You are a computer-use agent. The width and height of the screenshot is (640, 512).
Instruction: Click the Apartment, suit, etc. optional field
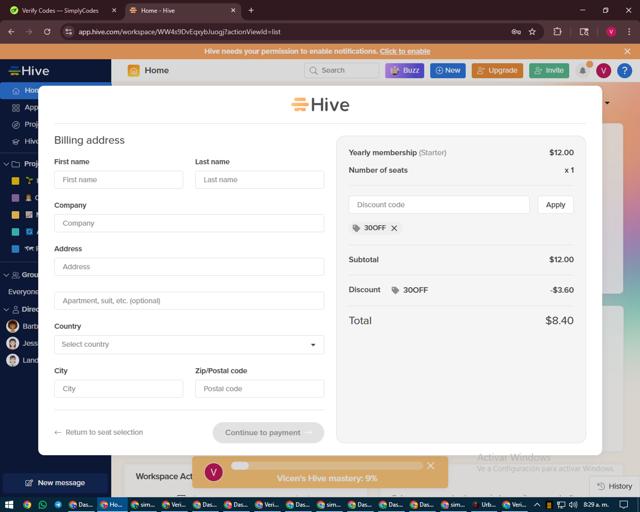pos(189,301)
